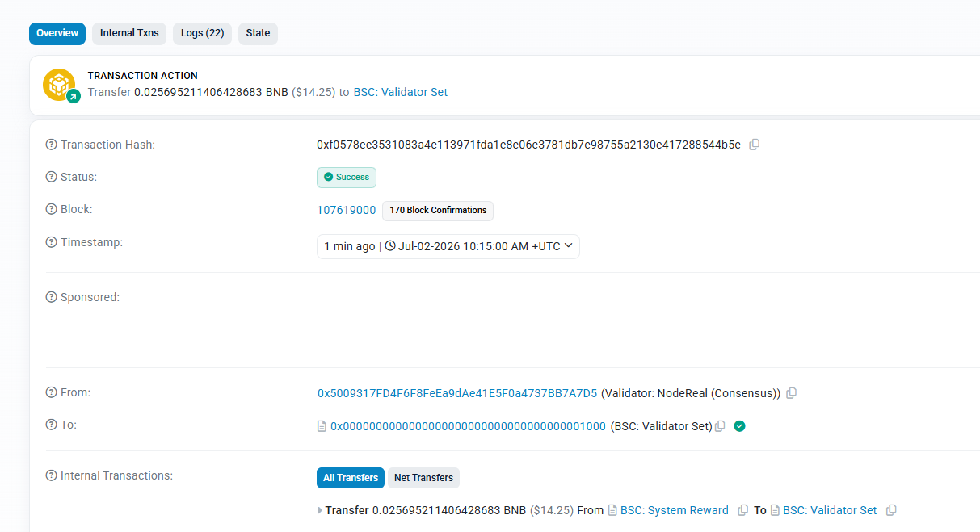Screen dimensions: 980x532
Task: Open the timestamp UTC format dropdown
Action: coord(448,246)
